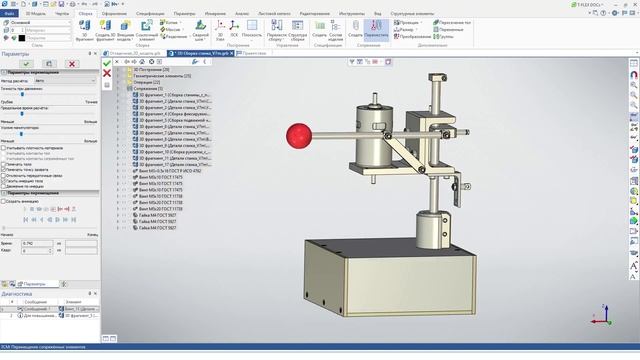Select Винт М5-0.5x16 ГОСТ Р ИСО 4762 row

tap(167, 171)
